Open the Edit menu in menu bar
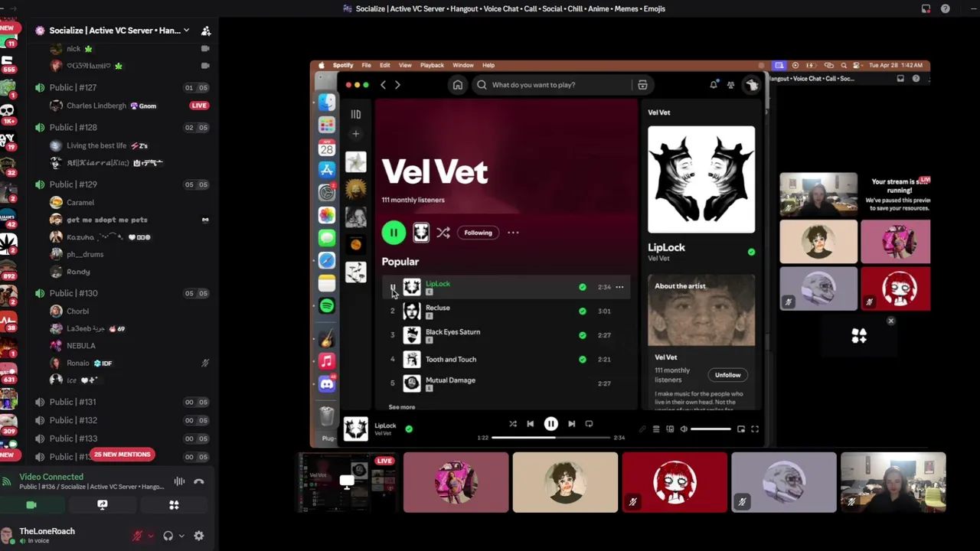This screenshot has height=551, width=980. pos(384,65)
